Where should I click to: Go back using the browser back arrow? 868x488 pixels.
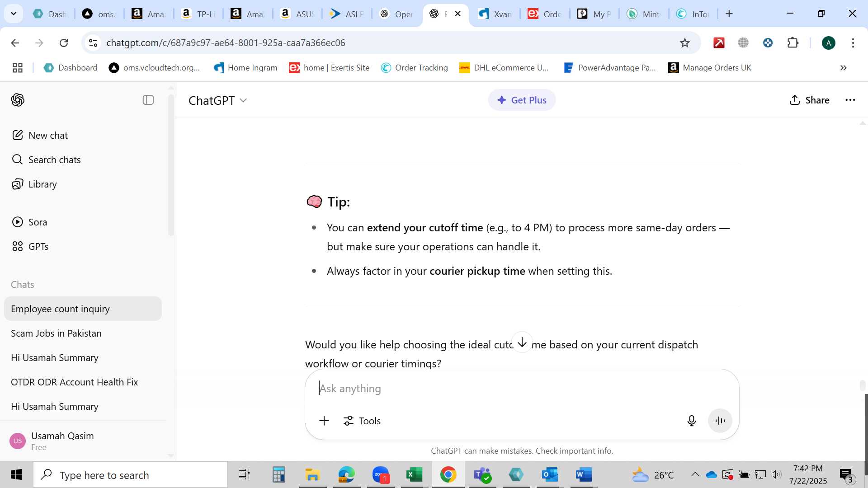coord(15,42)
